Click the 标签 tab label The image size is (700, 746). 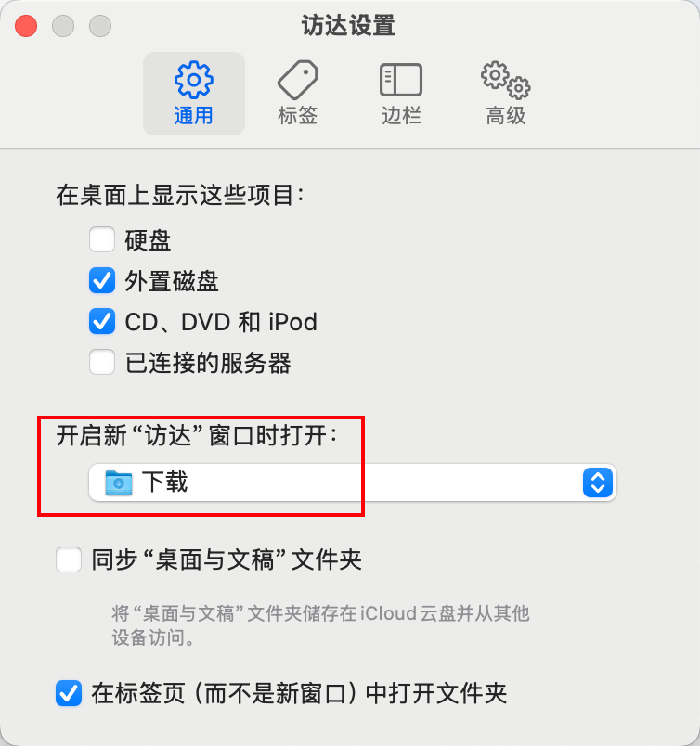coord(298,116)
